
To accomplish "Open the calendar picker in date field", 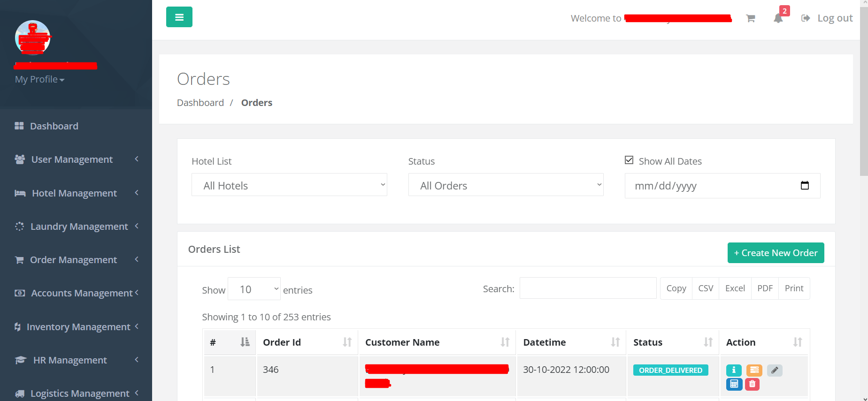I will pos(804,186).
